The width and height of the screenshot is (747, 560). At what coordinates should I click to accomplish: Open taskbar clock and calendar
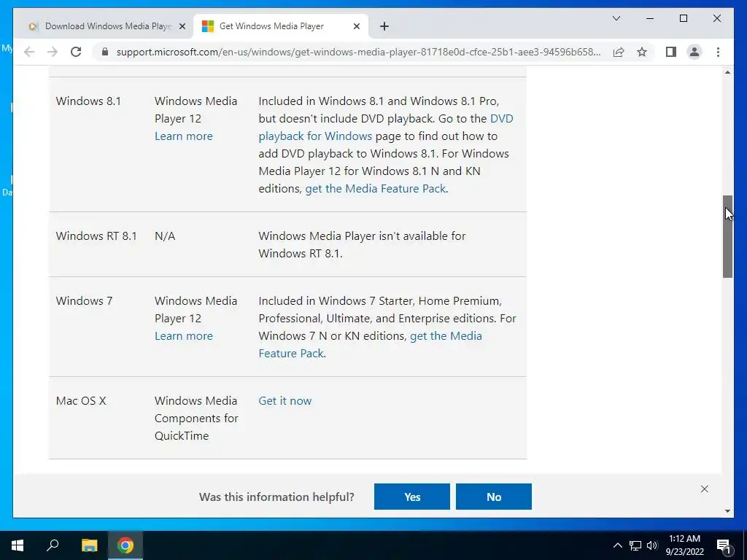[x=684, y=545]
